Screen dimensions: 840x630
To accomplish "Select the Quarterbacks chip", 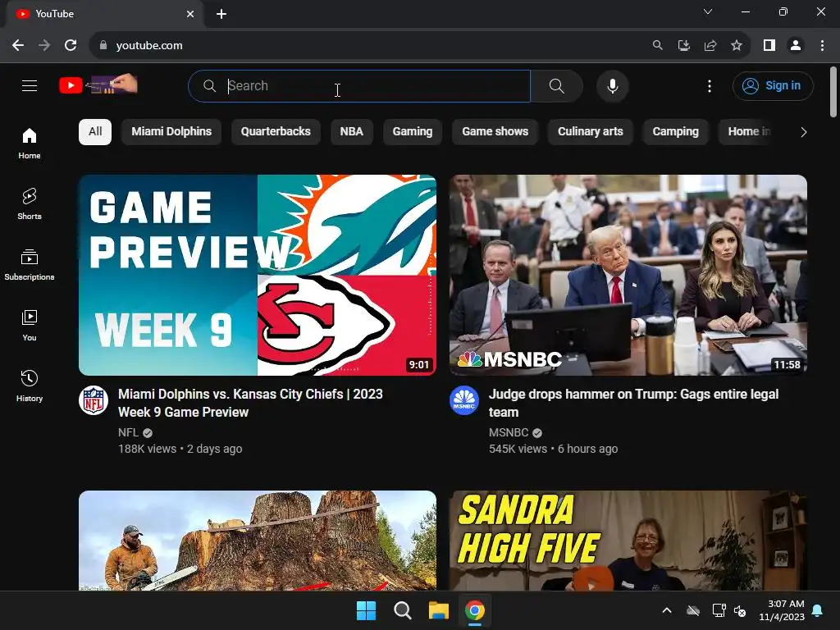I will click(x=276, y=132).
